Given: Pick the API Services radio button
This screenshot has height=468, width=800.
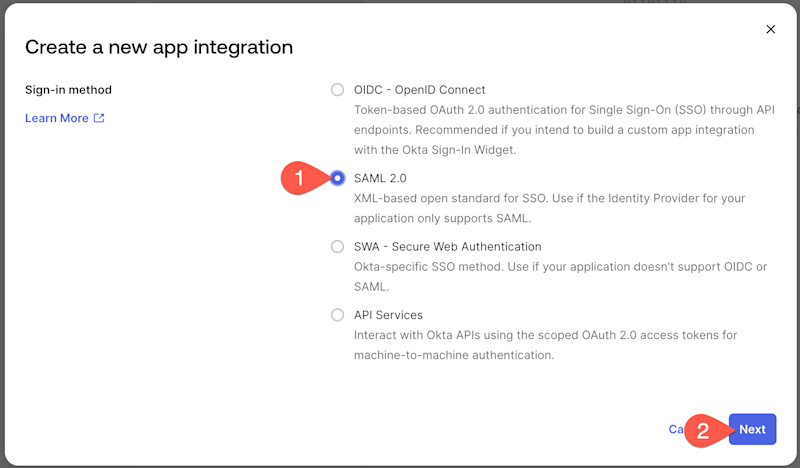Looking at the screenshot, I should coord(337,315).
